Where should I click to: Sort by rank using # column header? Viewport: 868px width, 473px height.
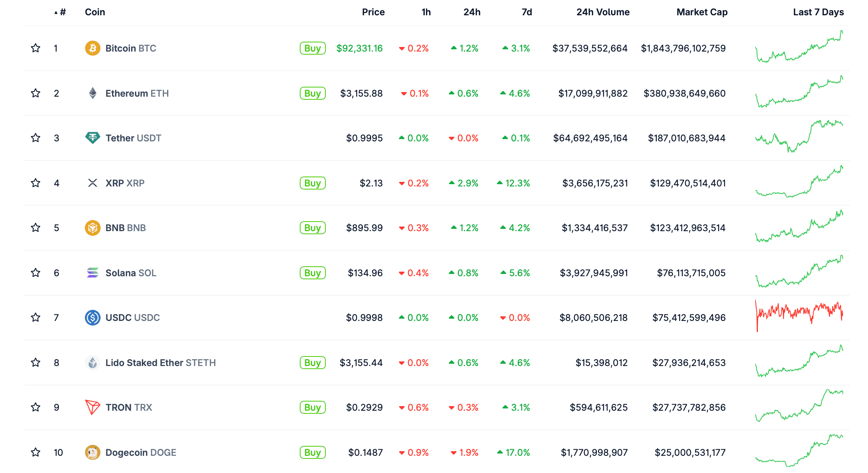62,12
